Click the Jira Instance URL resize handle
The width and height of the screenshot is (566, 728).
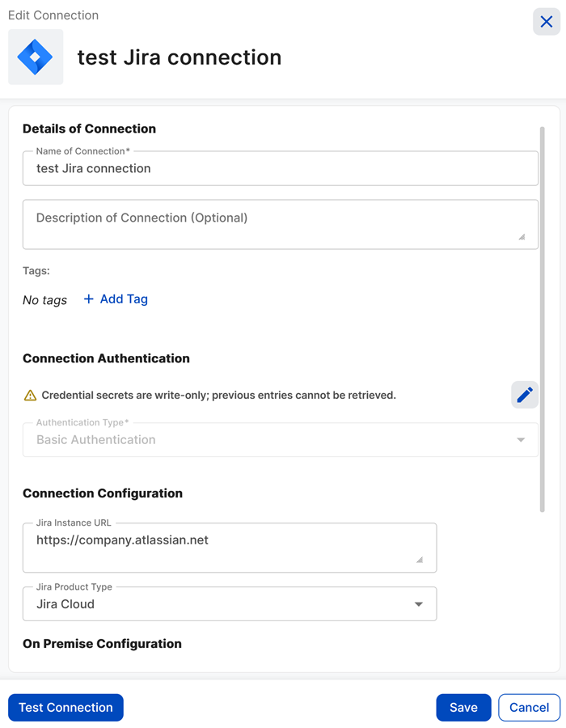click(420, 560)
